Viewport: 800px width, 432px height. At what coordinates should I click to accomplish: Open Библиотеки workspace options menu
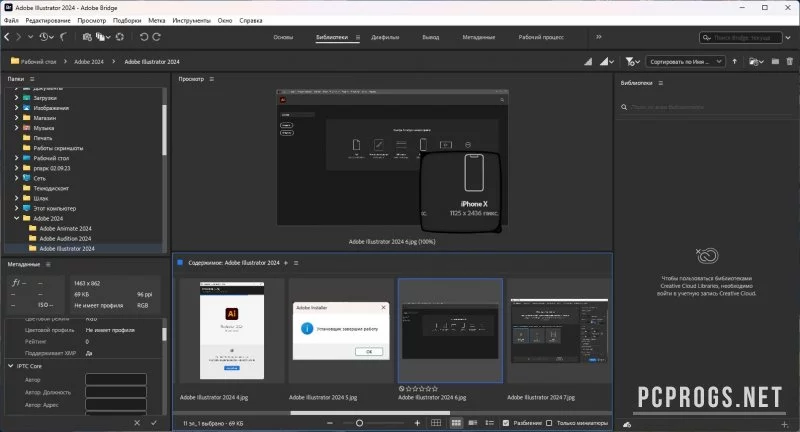click(358, 37)
